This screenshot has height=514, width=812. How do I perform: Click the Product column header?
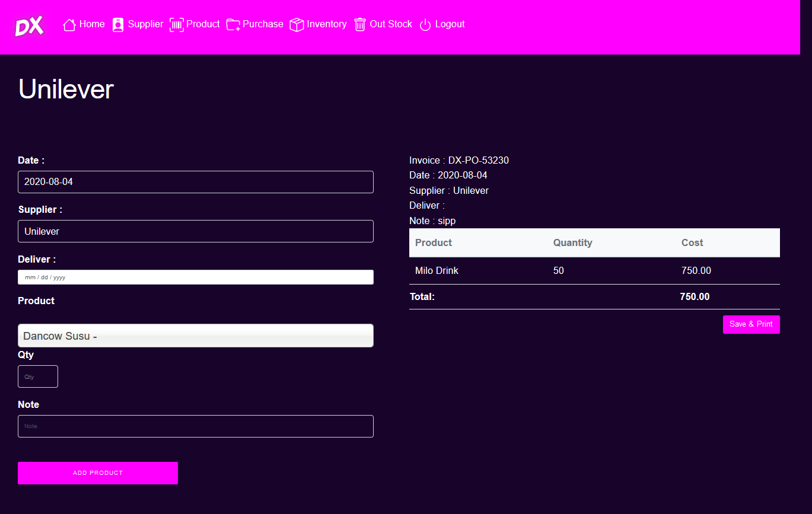click(434, 242)
